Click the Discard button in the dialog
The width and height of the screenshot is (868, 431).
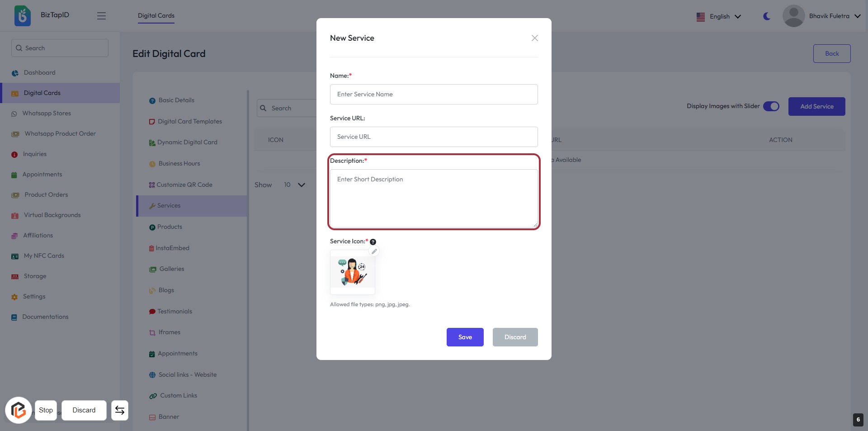(x=515, y=337)
